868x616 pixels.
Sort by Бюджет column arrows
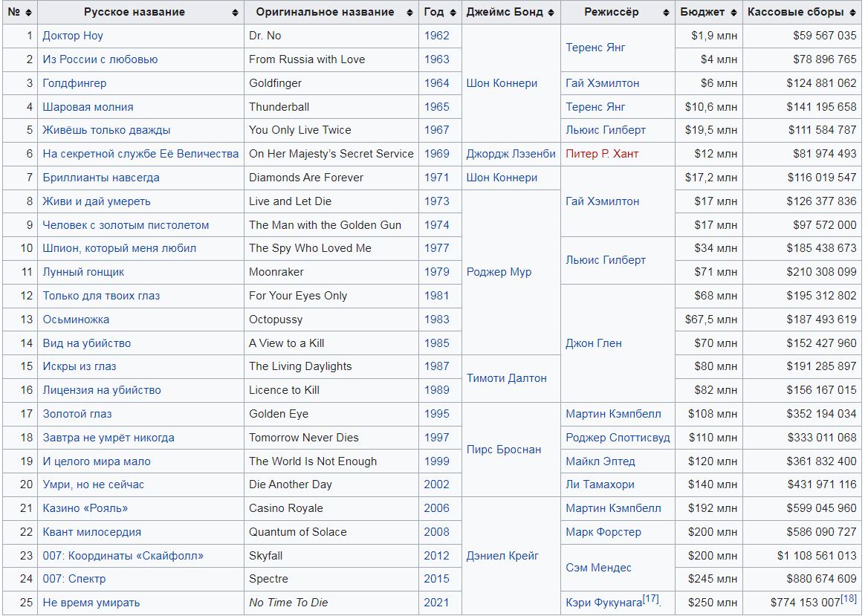[x=734, y=13]
